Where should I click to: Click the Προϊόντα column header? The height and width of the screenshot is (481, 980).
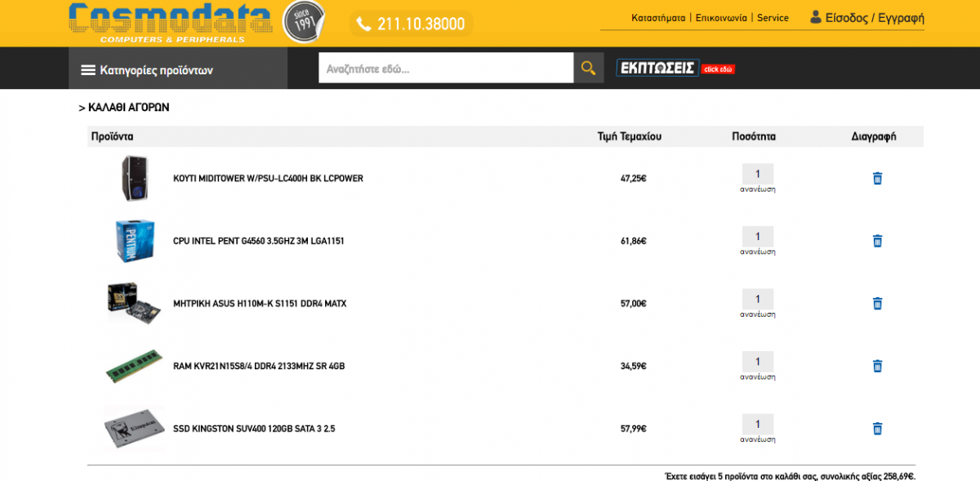[112, 136]
